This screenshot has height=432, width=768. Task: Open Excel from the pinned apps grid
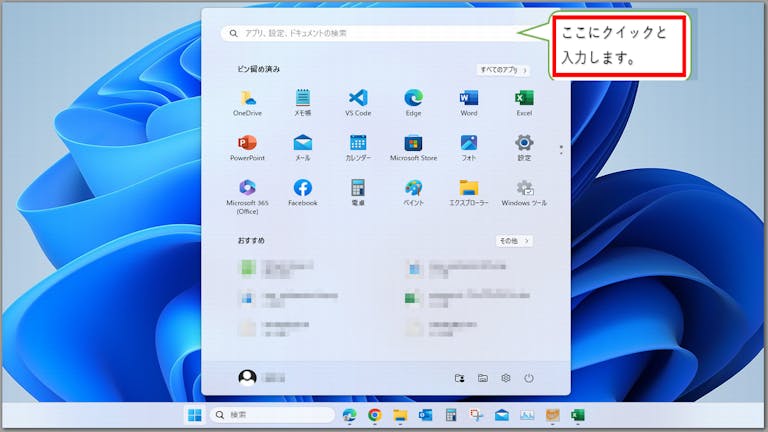524,103
